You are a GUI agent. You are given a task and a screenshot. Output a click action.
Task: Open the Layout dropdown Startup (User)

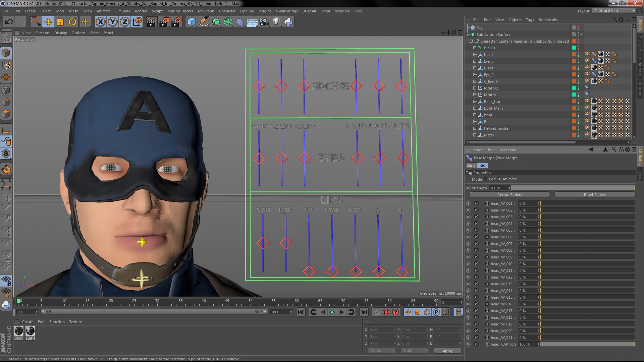point(614,11)
